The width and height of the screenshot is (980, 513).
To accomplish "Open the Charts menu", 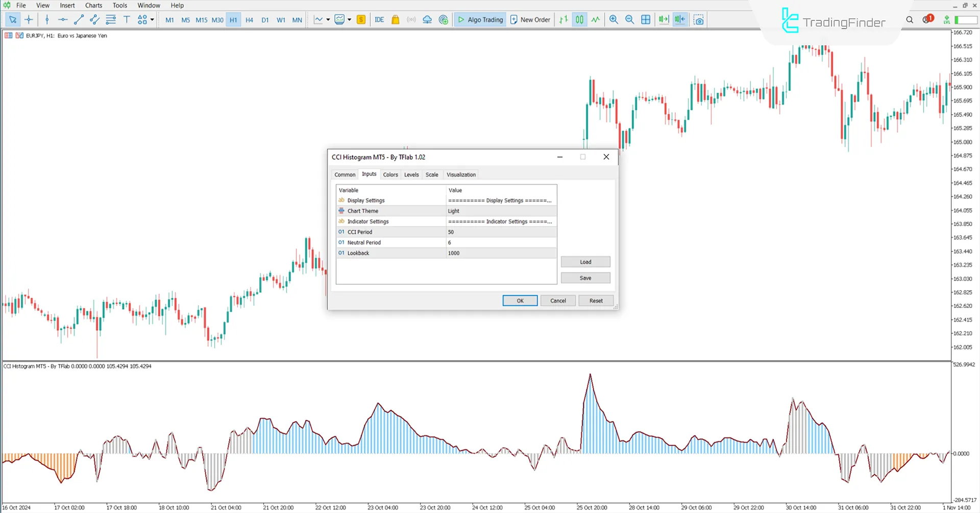I will point(93,5).
